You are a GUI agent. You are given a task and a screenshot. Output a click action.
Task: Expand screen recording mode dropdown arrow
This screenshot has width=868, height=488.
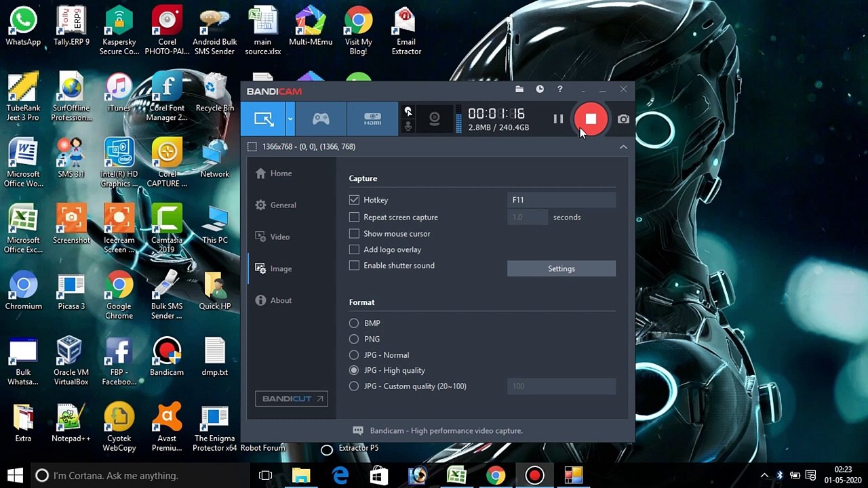coord(290,119)
